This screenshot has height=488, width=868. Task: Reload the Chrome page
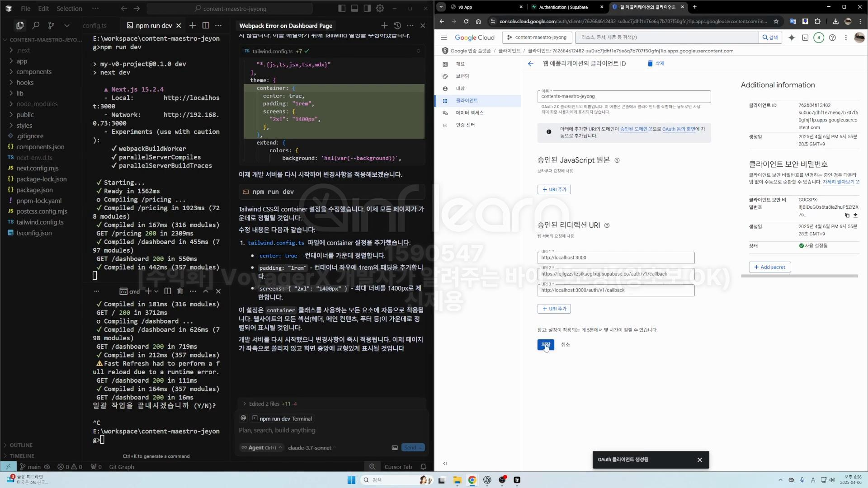[466, 21]
